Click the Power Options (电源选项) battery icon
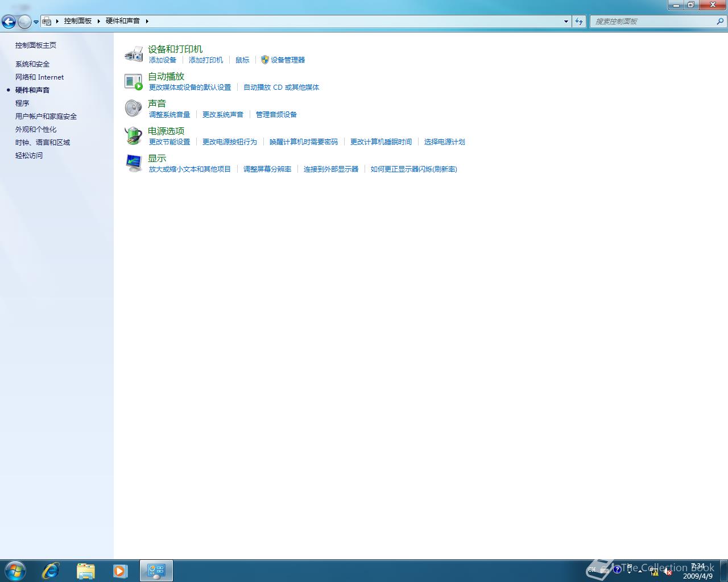728x582 pixels. tap(134, 135)
